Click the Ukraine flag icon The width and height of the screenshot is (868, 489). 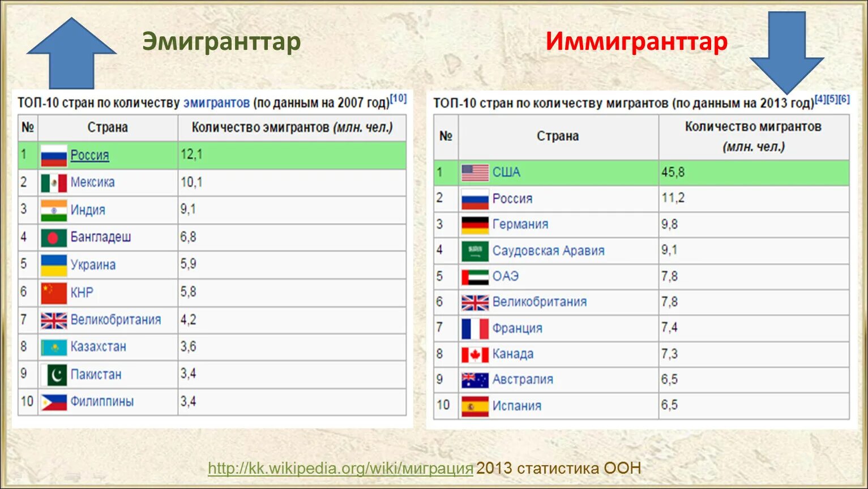pyautogui.click(x=54, y=265)
